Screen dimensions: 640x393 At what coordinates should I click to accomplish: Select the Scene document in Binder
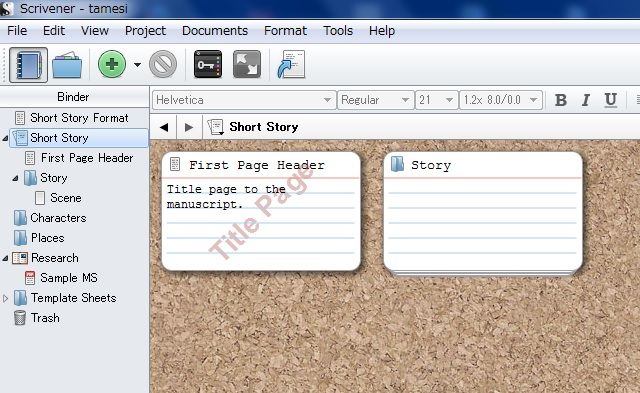(66, 198)
